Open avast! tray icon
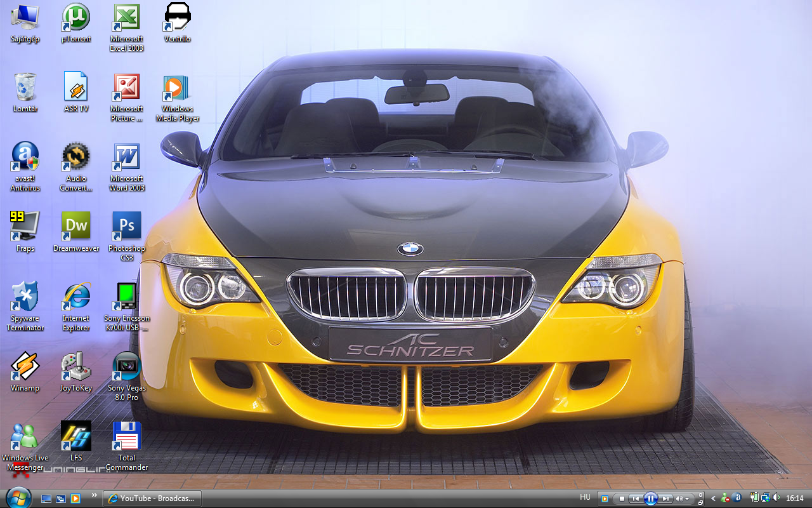Image resolution: width=812 pixels, height=508 pixels. (x=737, y=498)
